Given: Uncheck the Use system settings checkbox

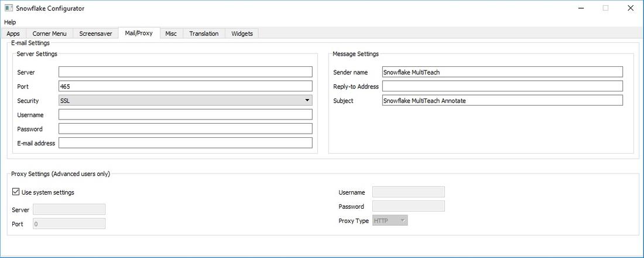Looking at the screenshot, I should 16,192.
